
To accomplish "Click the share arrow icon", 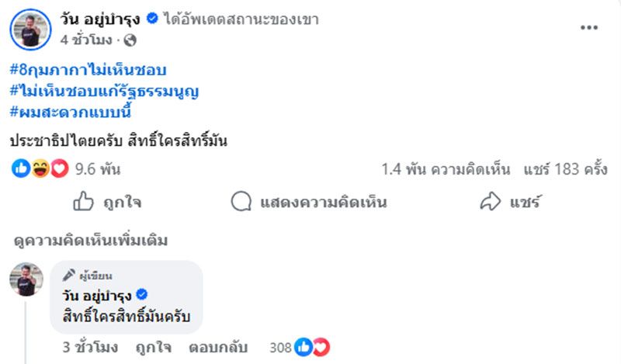I will [490, 203].
